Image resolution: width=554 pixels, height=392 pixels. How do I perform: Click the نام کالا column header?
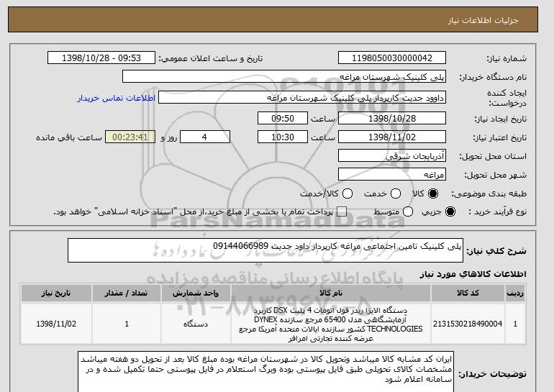(331, 293)
